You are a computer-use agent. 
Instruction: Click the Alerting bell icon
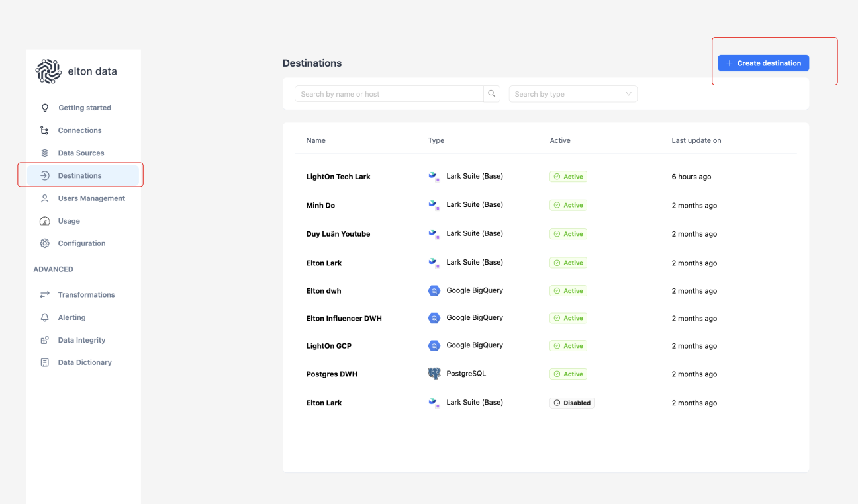[44, 317]
